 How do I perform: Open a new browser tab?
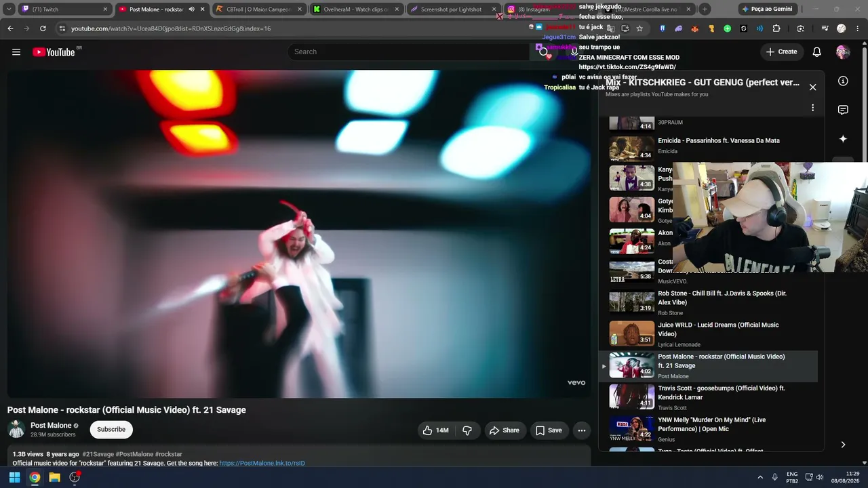click(x=705, y=9)
